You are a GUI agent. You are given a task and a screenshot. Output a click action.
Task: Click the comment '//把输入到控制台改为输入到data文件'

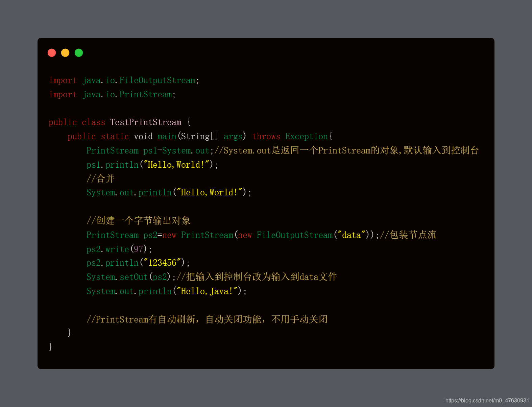coord(257,277)
